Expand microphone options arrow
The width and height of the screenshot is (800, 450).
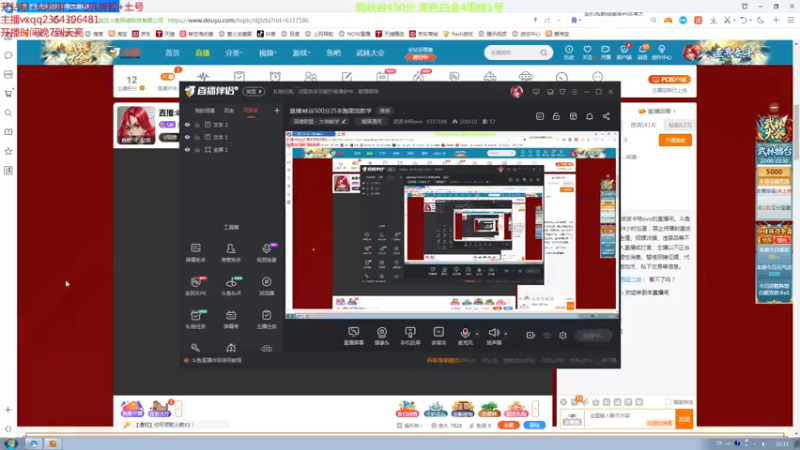coord(477,334)
